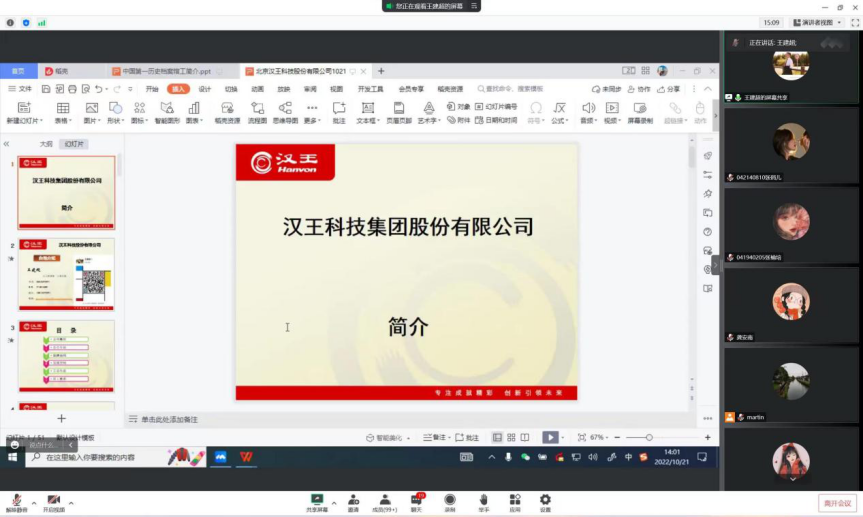Screen dimensions: 863x517
Task: Click Slide Number (幻灯片编号) button
Action: pyautogui.click(x=496, y=106)
